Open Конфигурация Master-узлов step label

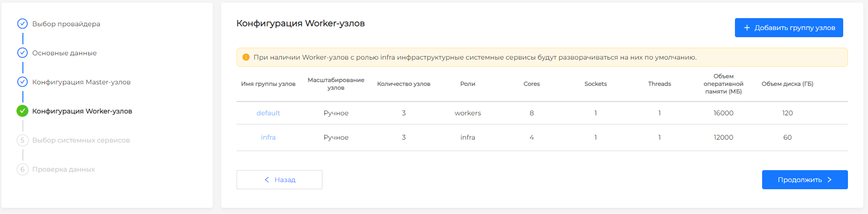pyautogui.click(x=81, y=82)
